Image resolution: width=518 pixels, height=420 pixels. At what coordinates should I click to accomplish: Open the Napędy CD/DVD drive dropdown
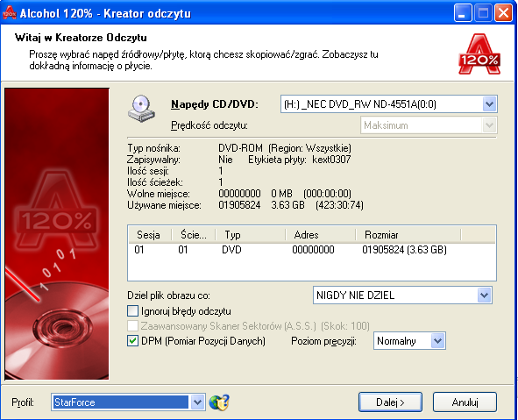tap(489, 104)
